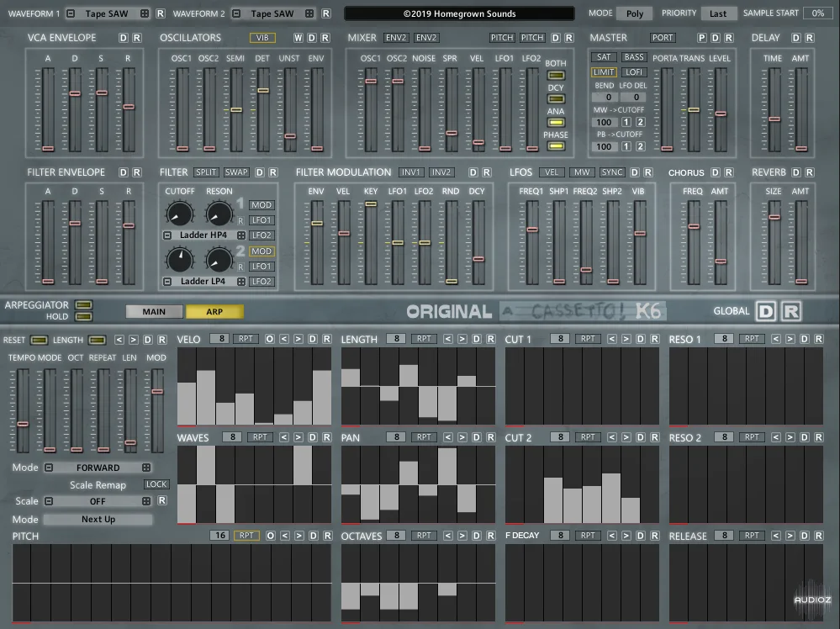Select the filter SWAP option

[236, 172]
